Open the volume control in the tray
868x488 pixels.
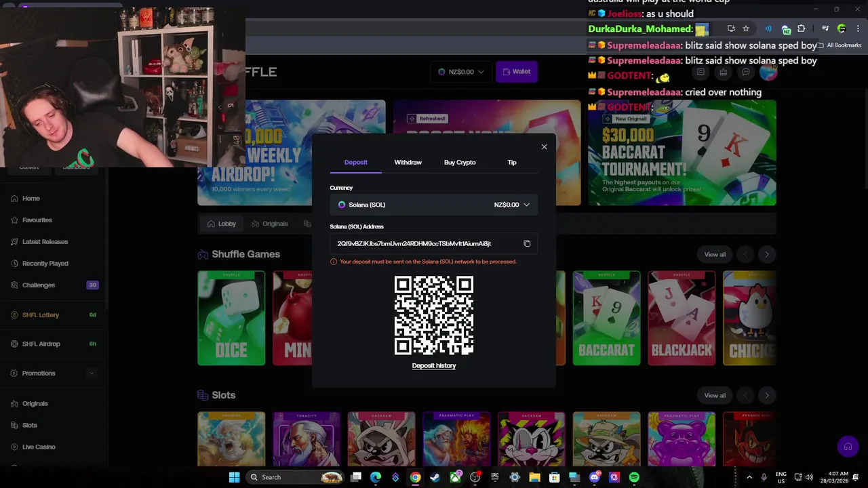coord(809,477)
